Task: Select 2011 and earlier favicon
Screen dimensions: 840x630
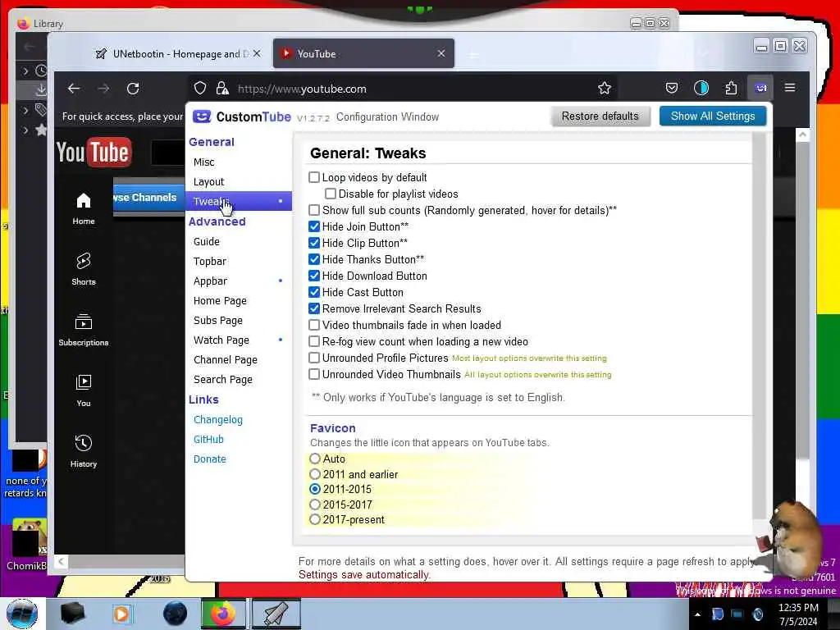Action: (315, 474)
